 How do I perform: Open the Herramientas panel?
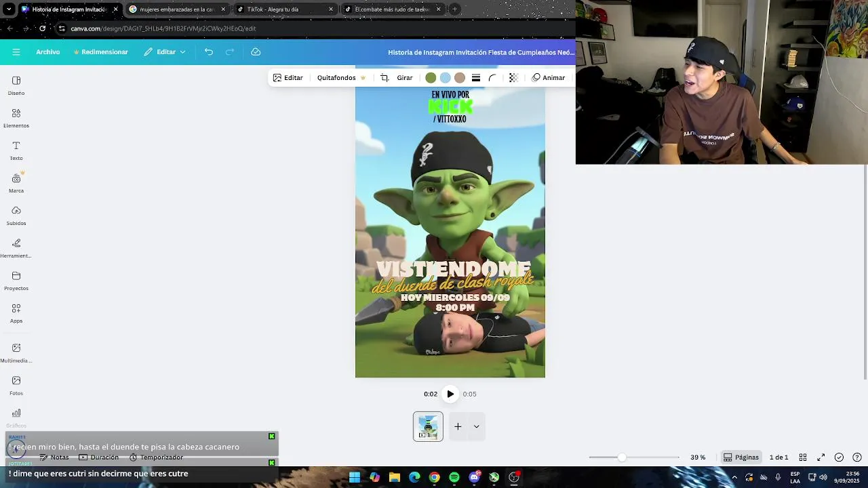point(16,248)
